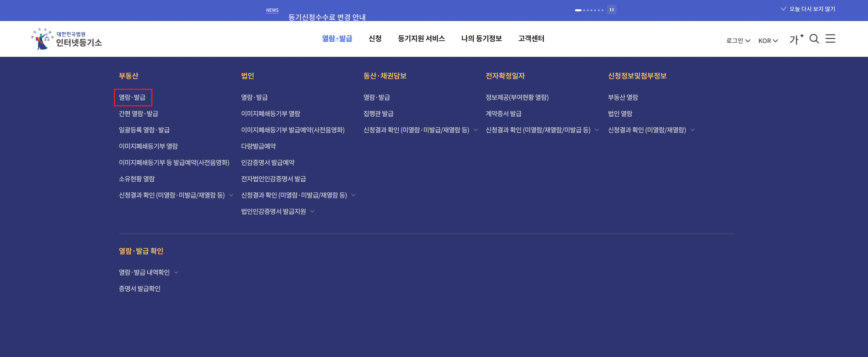Expand 열람·발급 내역확인 chevron
This screenshot has height=357, width=868.
(x=177, y=272)
